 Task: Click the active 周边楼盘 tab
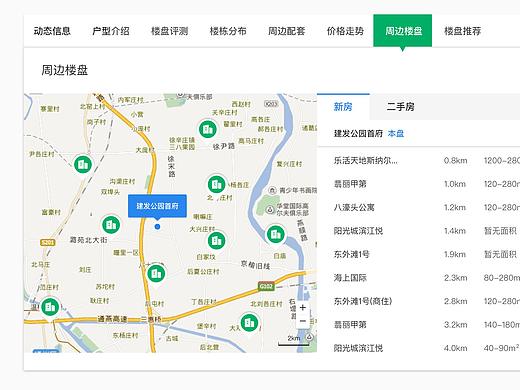pyautogui.click(x=403, y=31)
